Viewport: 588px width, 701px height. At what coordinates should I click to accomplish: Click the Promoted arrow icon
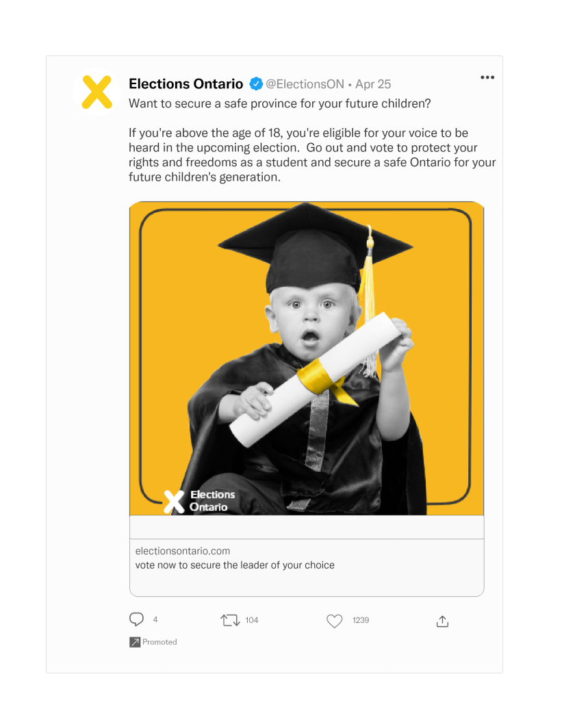(x=135, y=642)
